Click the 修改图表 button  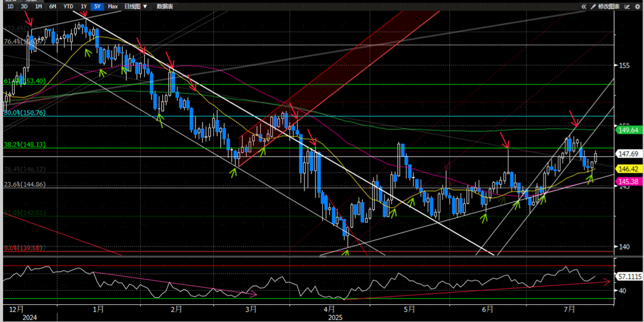(x=608, y=6)
